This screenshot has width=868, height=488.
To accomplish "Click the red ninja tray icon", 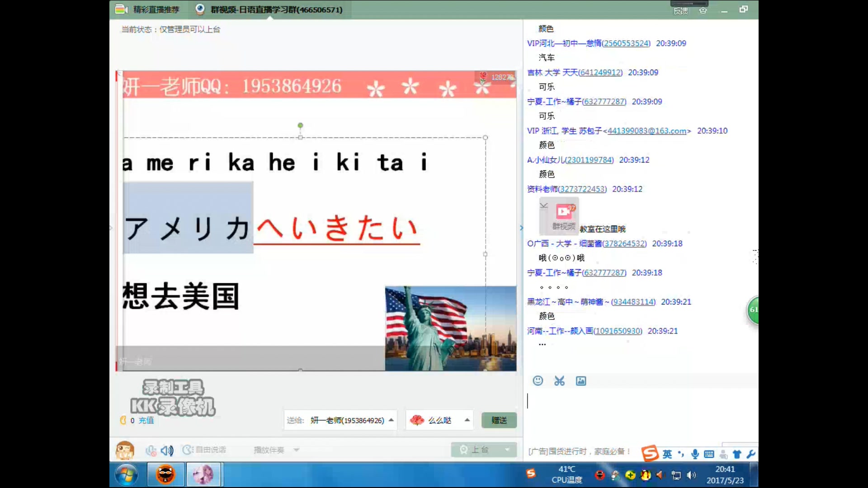I will [x=600, y=475].
